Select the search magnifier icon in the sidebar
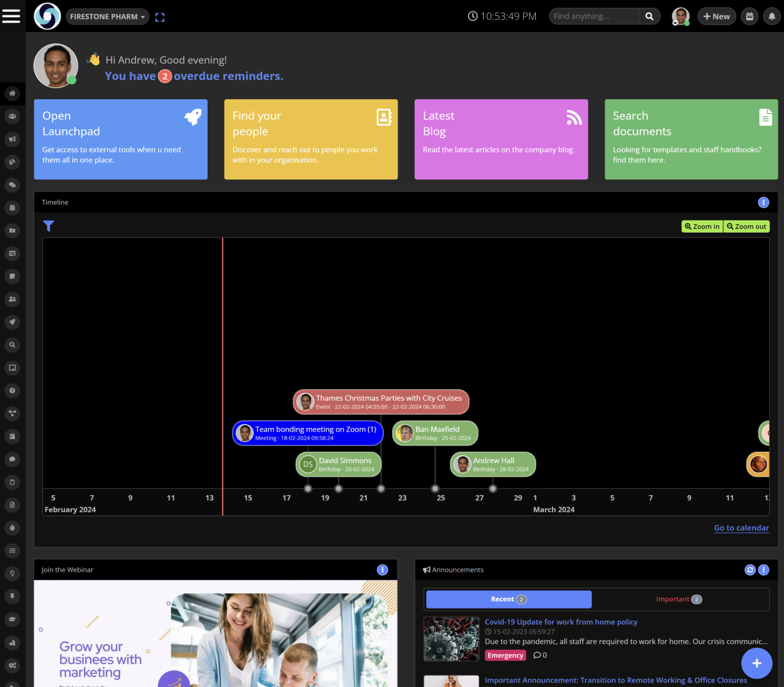 click(x=12, y=345)
